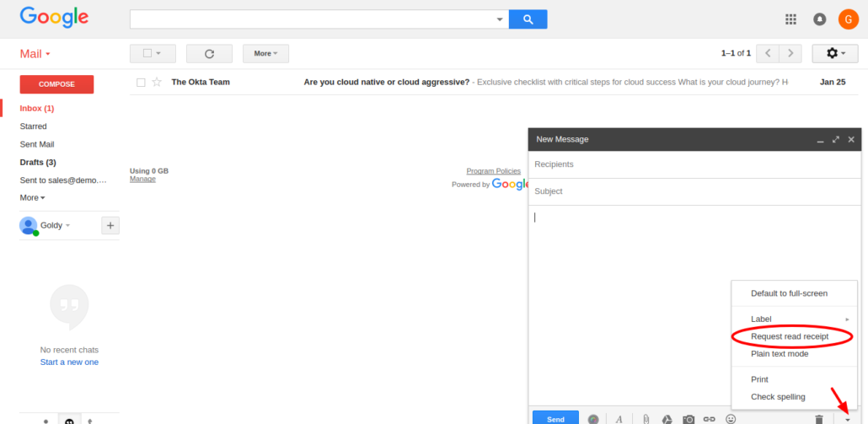
Task: Click the Manage storage link
Action: coord(142,179)
